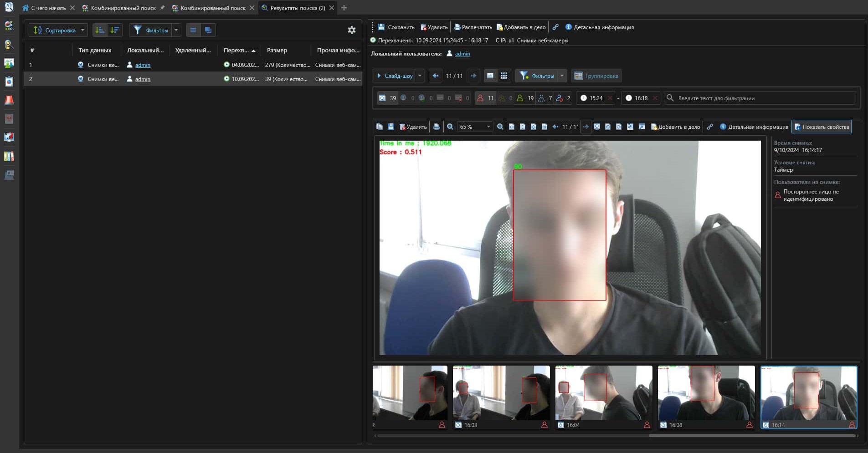Screen dimensions: 868x453
Task: Click the zoom out magnifier icon
Action: point(450,127)
